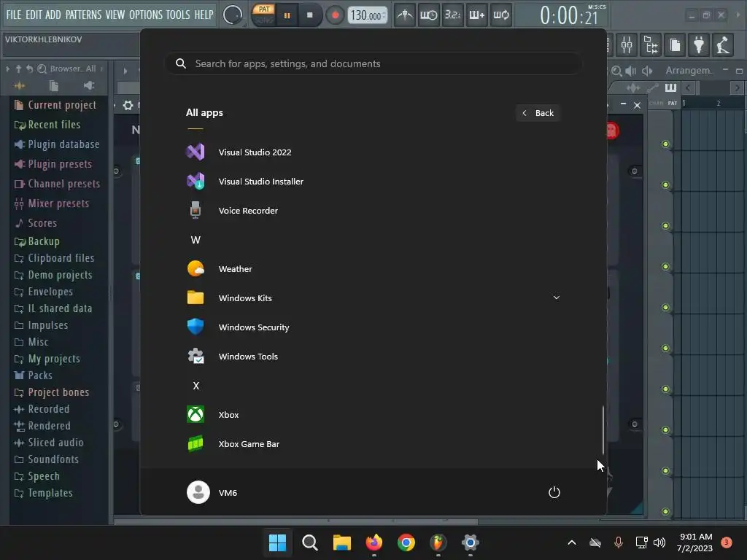
Task: Open Windows Tools
Action: tap(373, 356)
